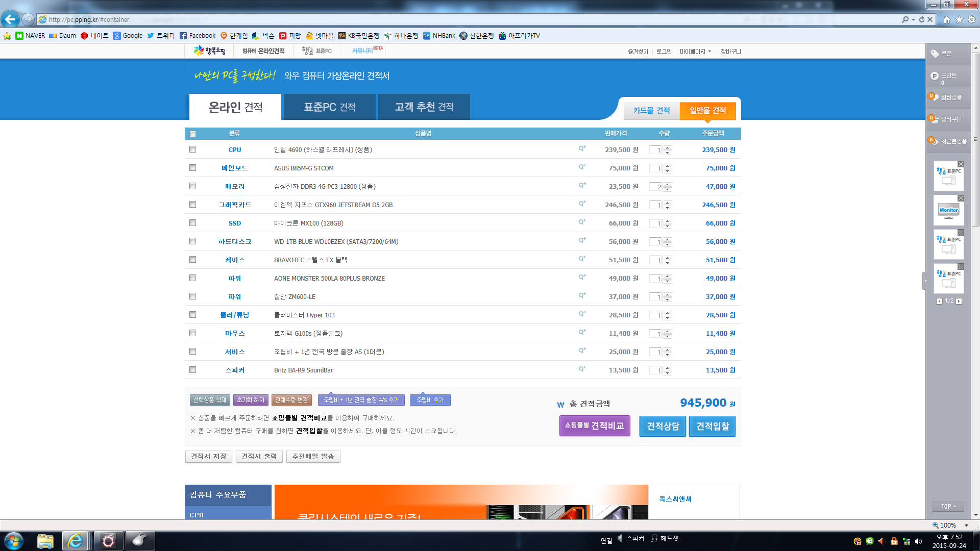Open Internet Explorer home icon
Viewport: 980px width, 551px height.
click(947, 19)
